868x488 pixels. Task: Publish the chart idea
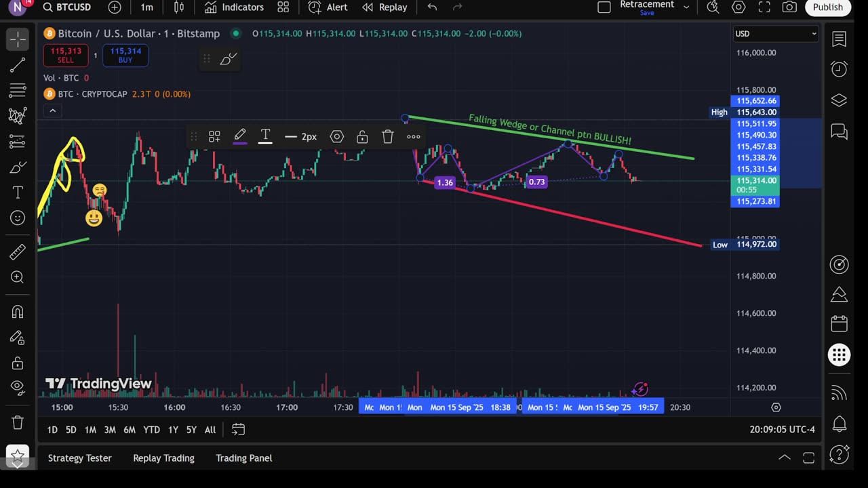[x=828, y=7]
